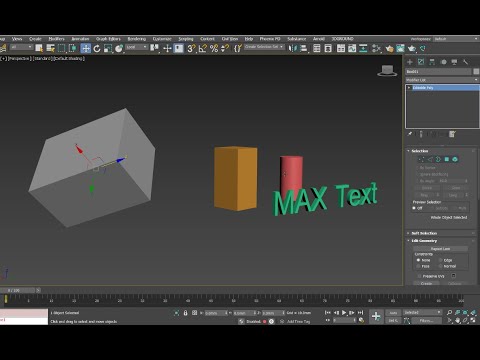The image size is (480, 360).
Task: Click the ViewCube in viewport
Action: tap(387, 71)
